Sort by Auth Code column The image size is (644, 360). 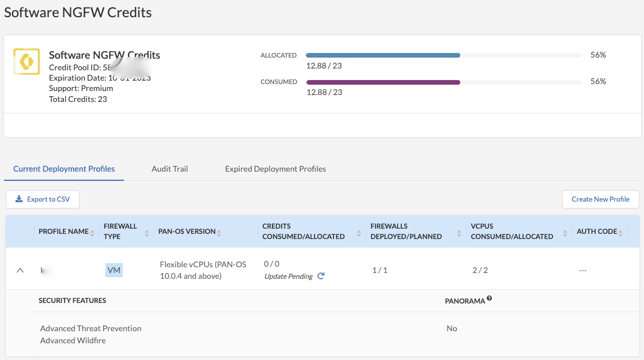(x=622, y=232)
